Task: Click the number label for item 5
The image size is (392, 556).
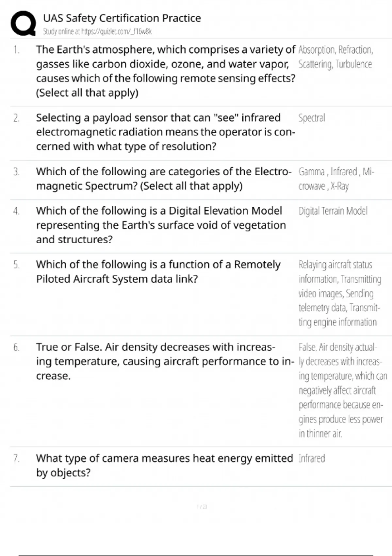Action: click(x=16, y=265)
